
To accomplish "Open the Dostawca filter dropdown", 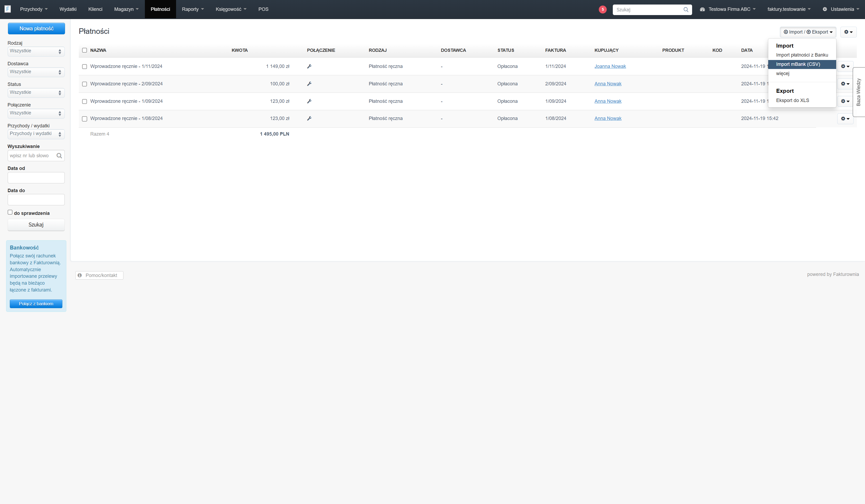I will pyautogui.click(x=36, y=72).
